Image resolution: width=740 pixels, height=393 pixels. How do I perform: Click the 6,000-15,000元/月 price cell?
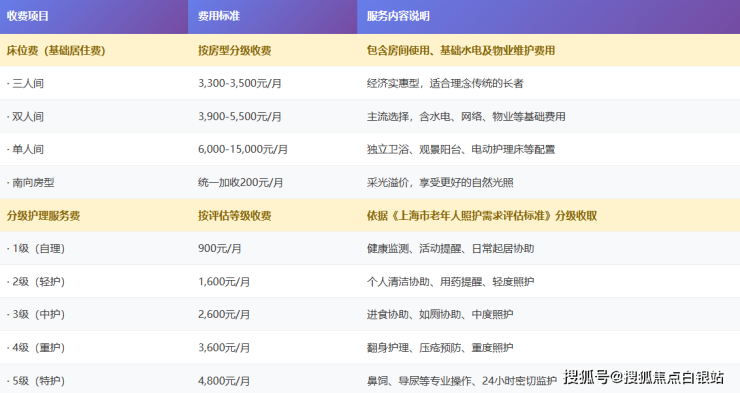tap(243, 150)
